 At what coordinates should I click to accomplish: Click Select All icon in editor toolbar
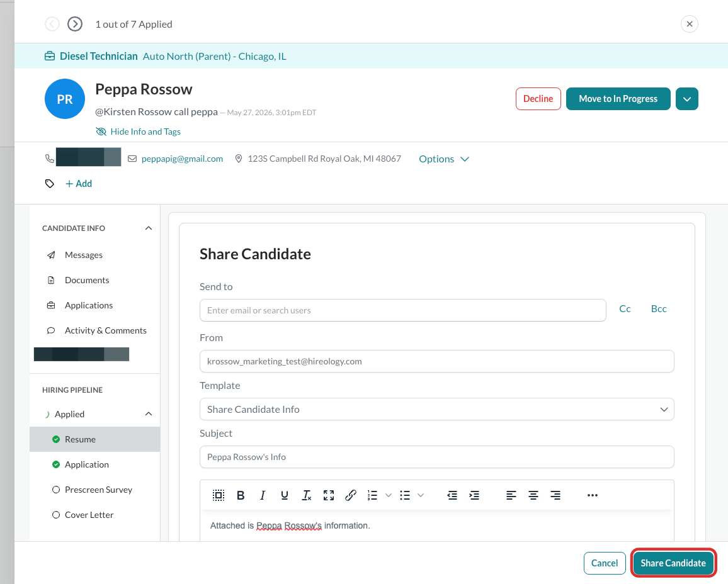(219, 495)
